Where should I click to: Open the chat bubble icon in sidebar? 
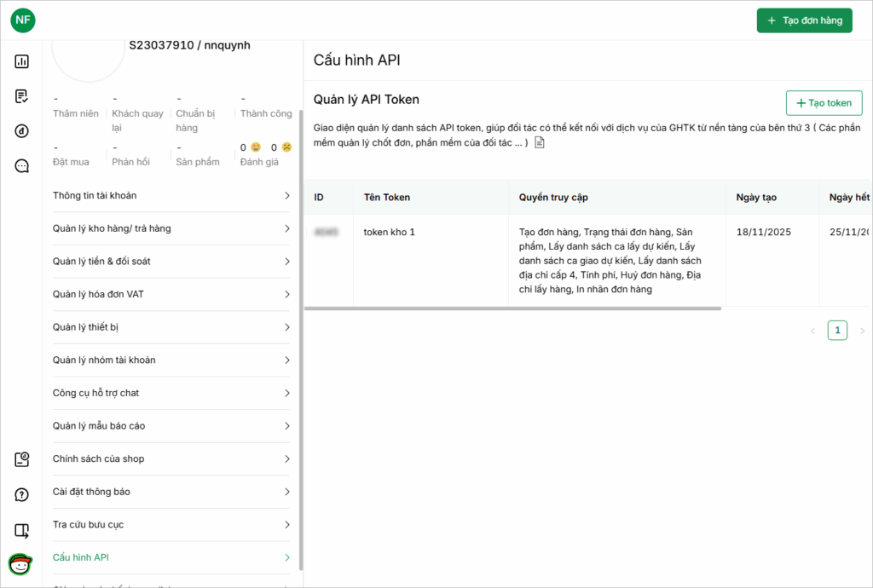[x=22, y=166]
